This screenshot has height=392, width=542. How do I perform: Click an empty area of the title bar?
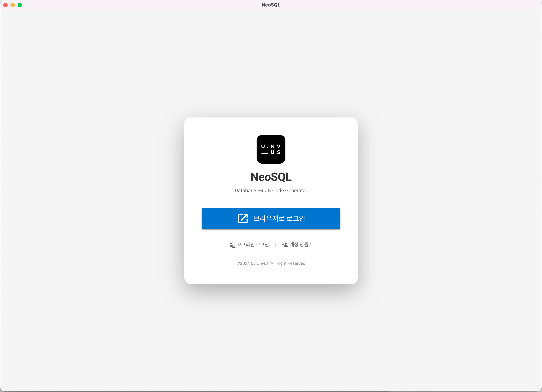pos(143,5)
